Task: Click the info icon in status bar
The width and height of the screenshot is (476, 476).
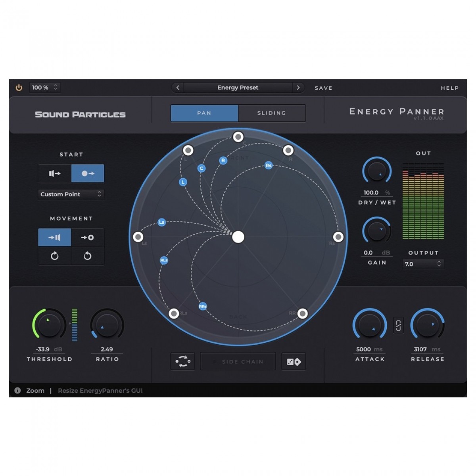Action: tap(17, 390)
